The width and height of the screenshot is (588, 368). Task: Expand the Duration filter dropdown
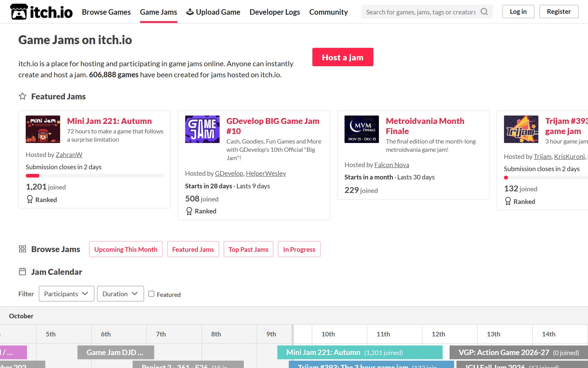(x=120, y=294)
